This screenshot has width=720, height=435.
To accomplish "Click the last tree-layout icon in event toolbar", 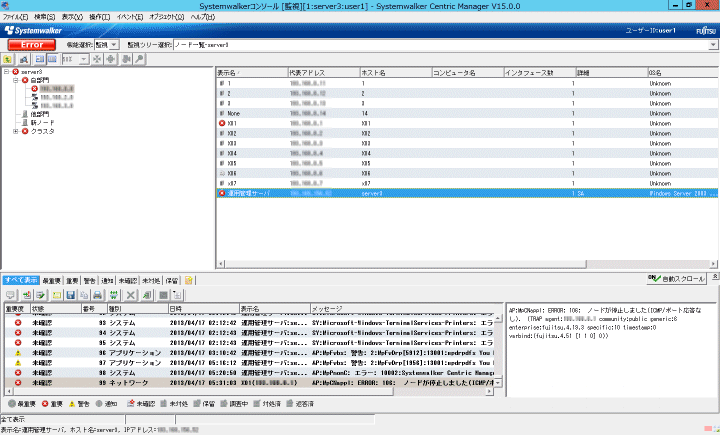I will pos(177,295).
